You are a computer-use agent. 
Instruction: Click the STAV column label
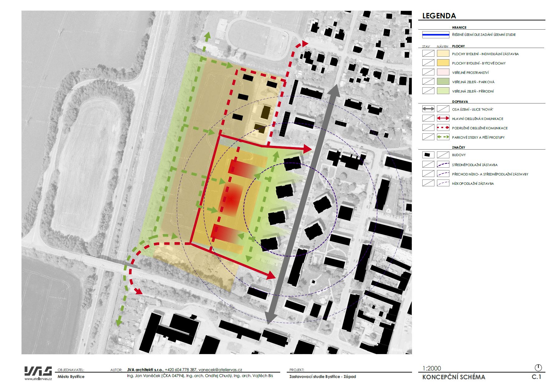coord(426,46)
